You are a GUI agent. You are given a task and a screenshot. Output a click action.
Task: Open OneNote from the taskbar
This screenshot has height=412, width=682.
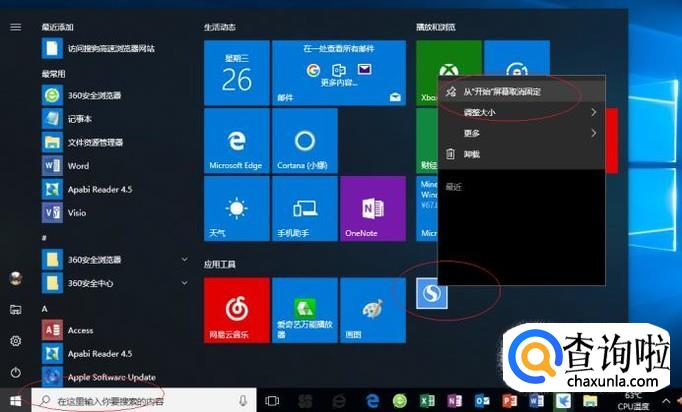click(455, 401)
